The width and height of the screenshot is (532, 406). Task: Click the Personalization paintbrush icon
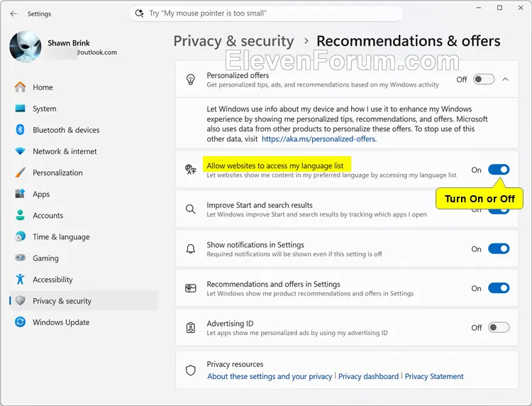click(x=21, y=172)
